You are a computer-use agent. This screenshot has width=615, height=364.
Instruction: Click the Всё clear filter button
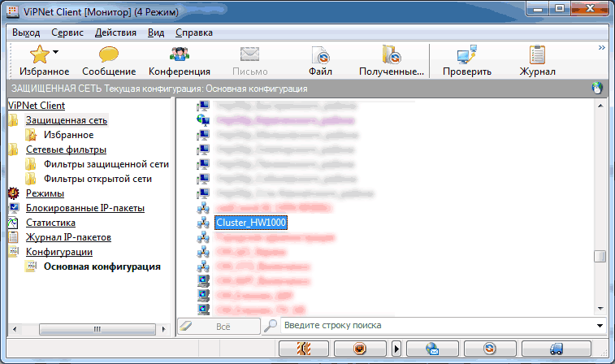(219, 327)
